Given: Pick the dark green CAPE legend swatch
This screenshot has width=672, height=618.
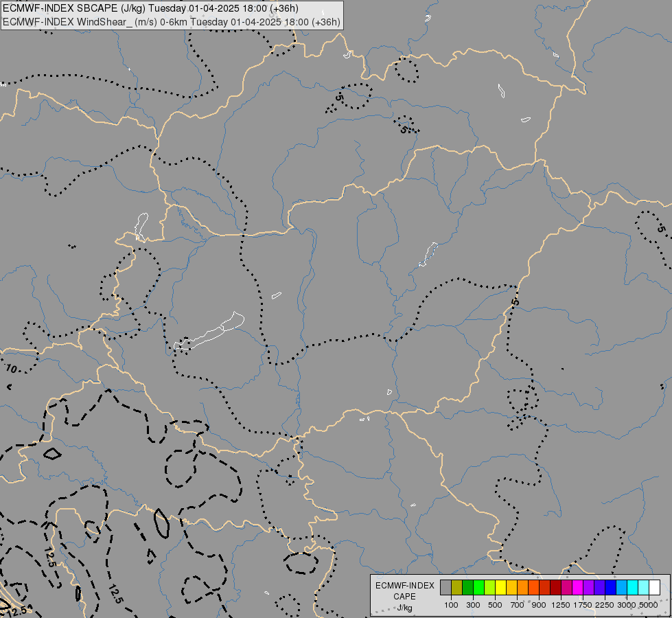Looking at the screenshot, I should [x=467, y=588].
